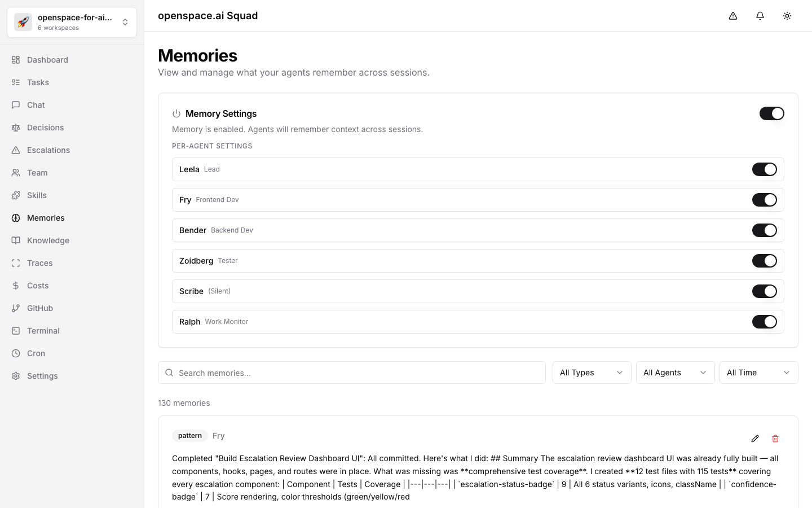Image resolution: width=812 pixels, height=508 pixels.
Task: Click the GitHub branch icon in the sidebar
Action: tap(16, 308)
